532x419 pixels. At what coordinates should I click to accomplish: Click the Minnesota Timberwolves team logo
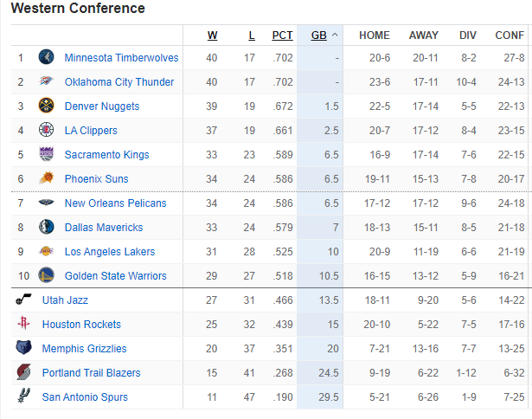pos(46,58)
